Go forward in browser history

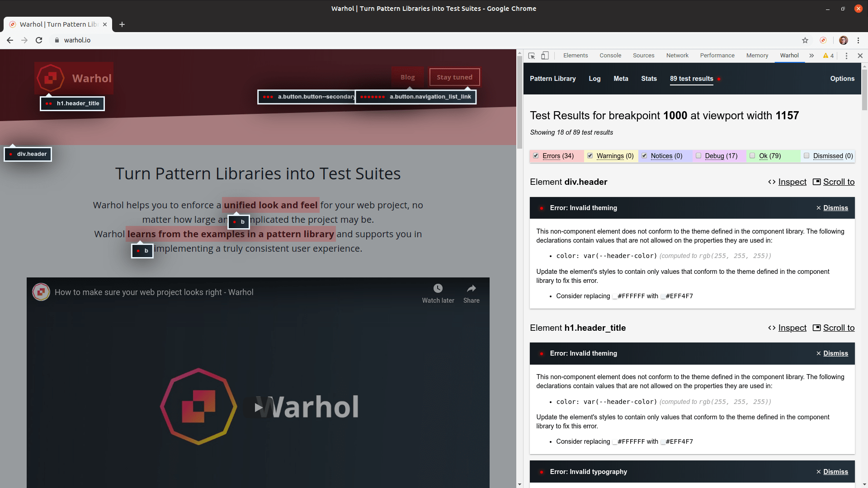click(x=24, y=40)
